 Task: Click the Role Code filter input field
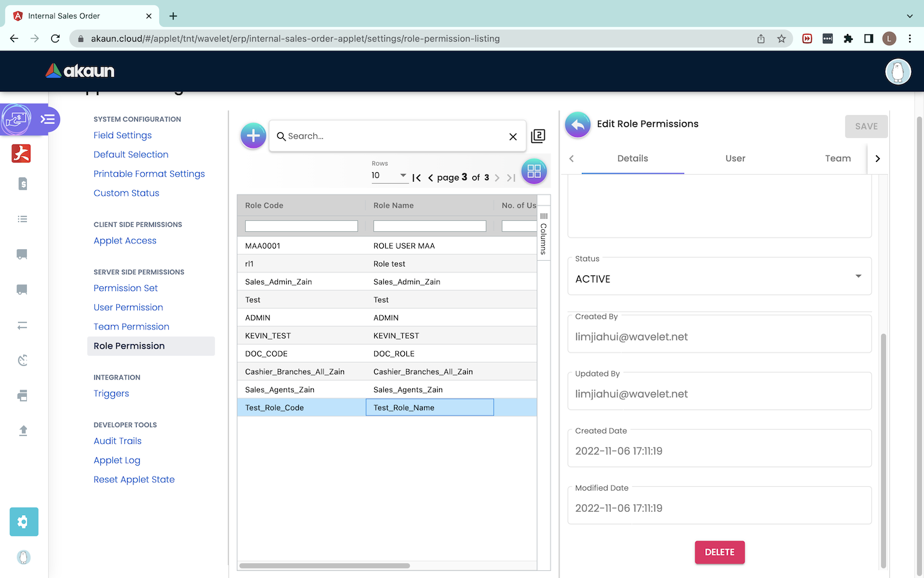301,226
